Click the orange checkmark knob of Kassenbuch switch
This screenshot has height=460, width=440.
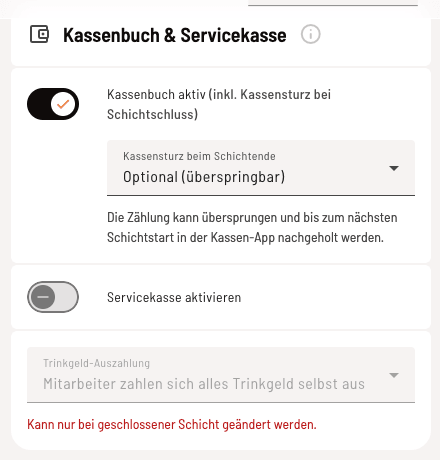pos(63,104)
